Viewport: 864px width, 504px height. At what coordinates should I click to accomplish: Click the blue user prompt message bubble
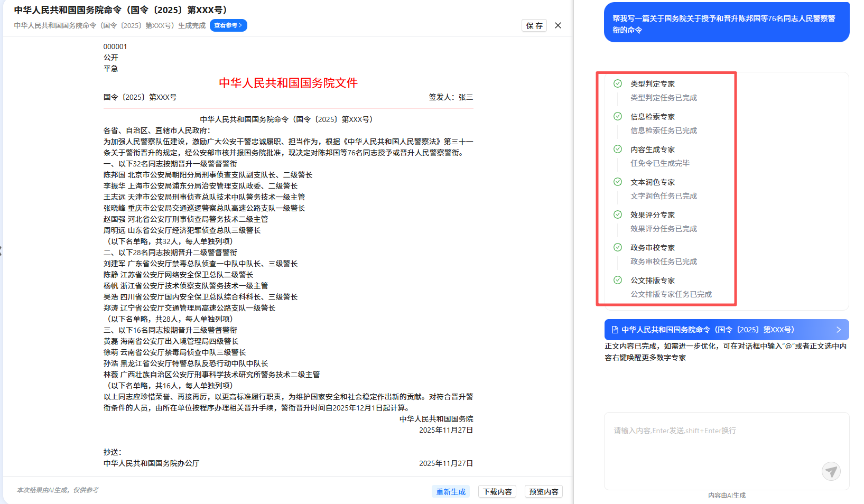726,24
